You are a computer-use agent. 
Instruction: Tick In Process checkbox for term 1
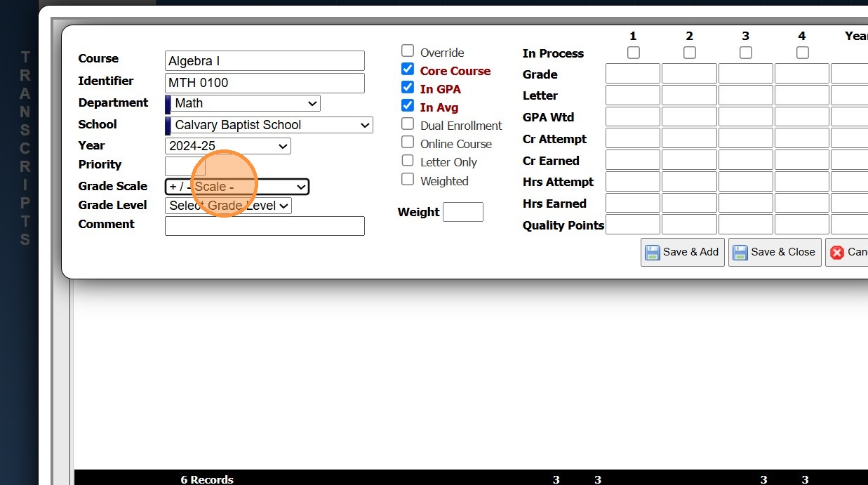(634, 53)
